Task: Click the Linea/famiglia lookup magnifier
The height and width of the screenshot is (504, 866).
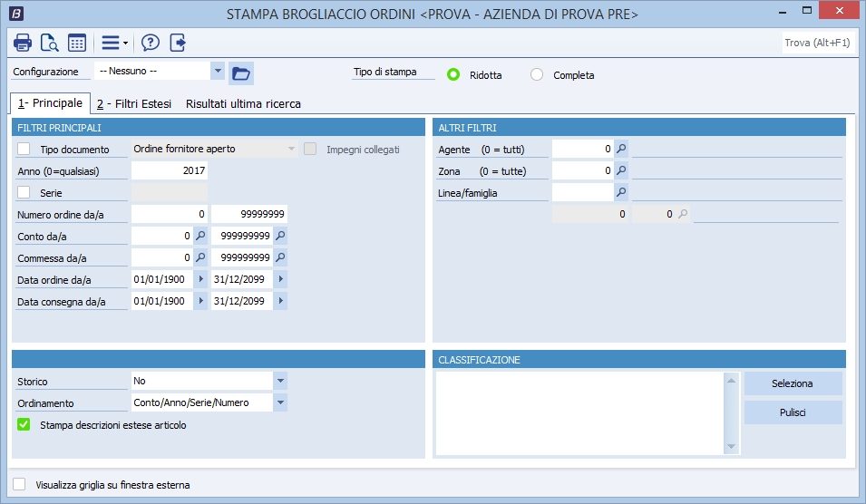Action: 621,192
